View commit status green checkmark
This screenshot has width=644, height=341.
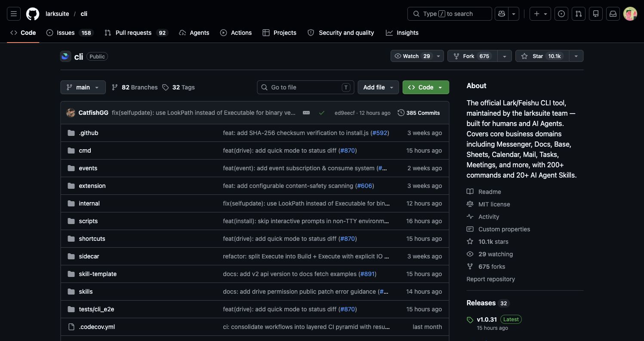coord(322,113)
